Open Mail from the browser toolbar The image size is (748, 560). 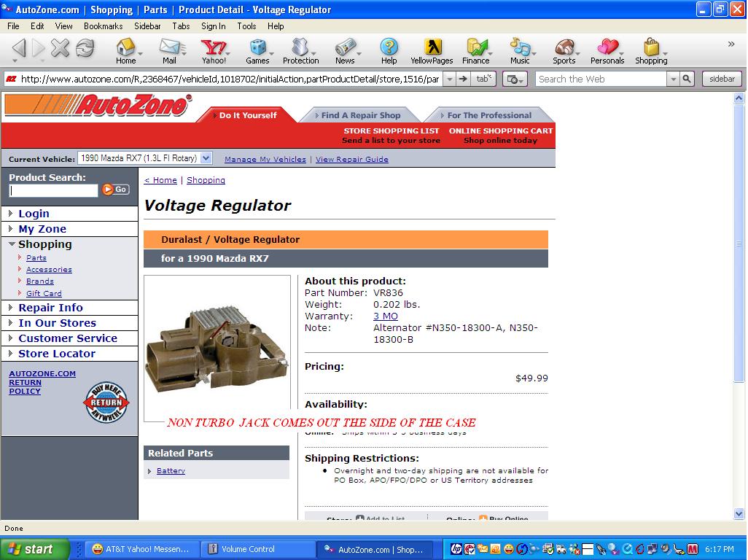169,51
